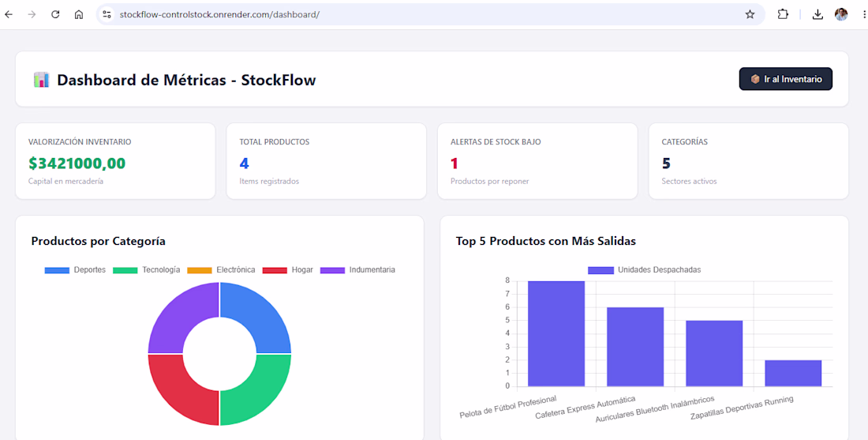Click the Cafetera Express Automática axis label
The height and width of the screenshot is (440, 868).
586,408
